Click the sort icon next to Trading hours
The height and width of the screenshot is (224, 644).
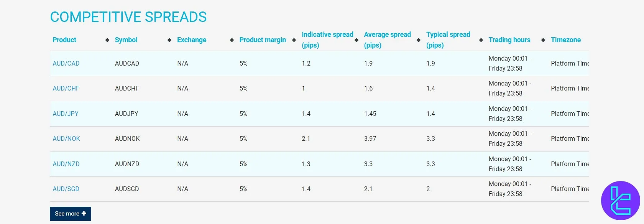(543, 40)
